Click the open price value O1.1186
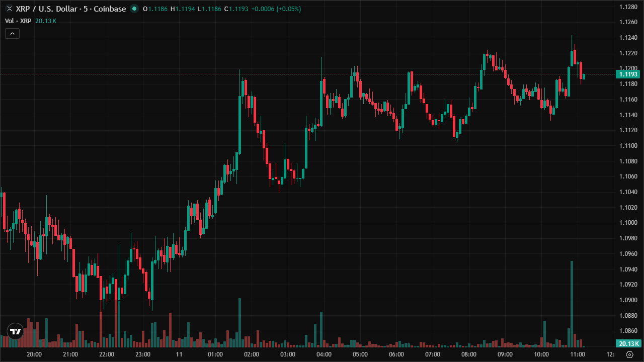Image resolution: width=644 pixels, height=362 pixels. (155, 9)
